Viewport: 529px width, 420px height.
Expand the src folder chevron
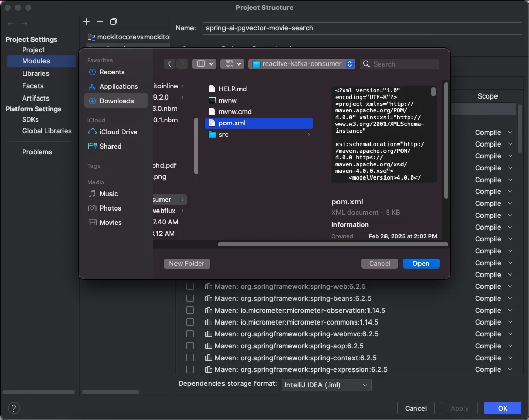pos(309,135)
